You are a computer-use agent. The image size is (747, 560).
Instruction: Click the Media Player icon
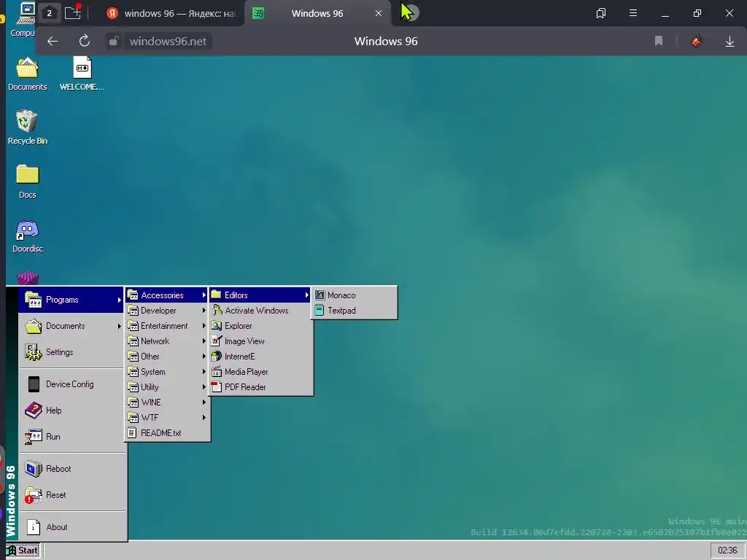pyautogui.click(x=217, y=371)
